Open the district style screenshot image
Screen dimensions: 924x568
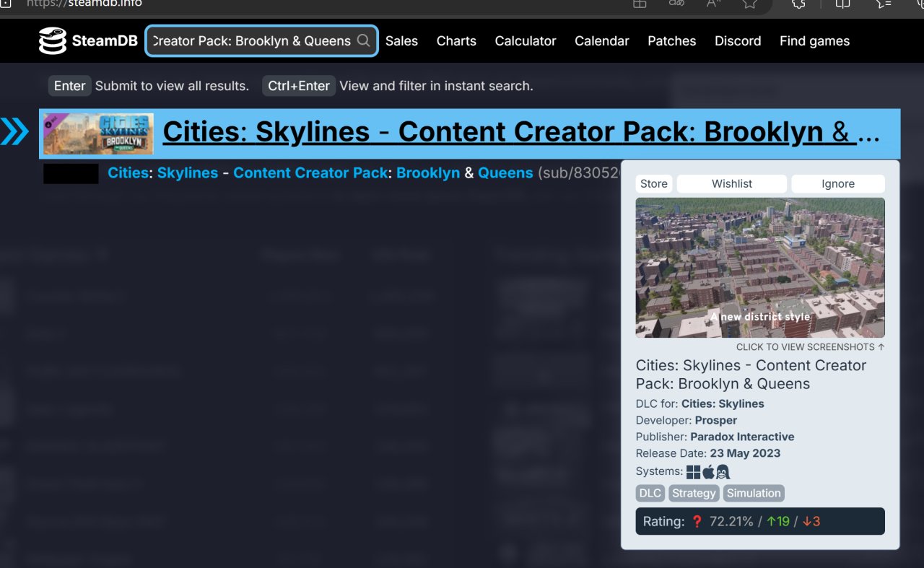click(x=760, y=268)
